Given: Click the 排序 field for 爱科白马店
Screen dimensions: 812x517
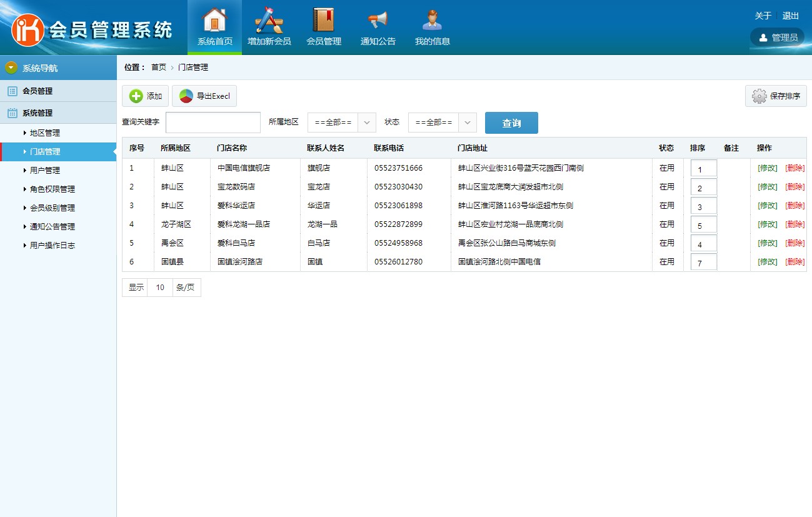Looking at the screenshot, I should pyautogui.click(x=703, y=244).
